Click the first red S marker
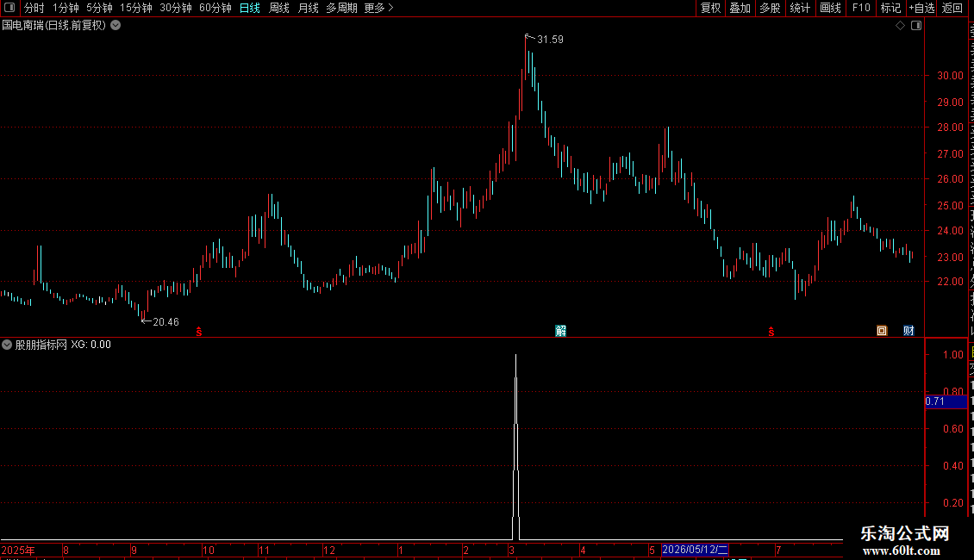The image size is (974, 560). (x=199, y=333)
